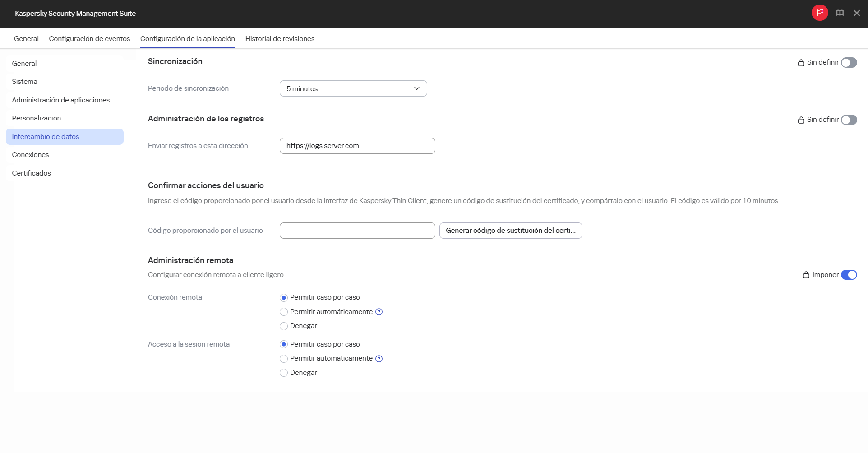Switch to the Historial de revisiones tab
The image size is (868, 453).
(x=280, y=38)
